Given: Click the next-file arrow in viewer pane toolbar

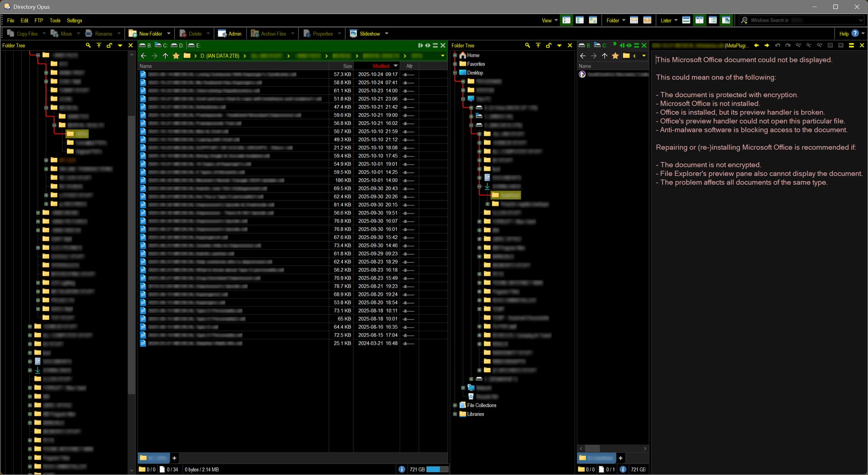Looking at the screenshot, I should point(767,45).
